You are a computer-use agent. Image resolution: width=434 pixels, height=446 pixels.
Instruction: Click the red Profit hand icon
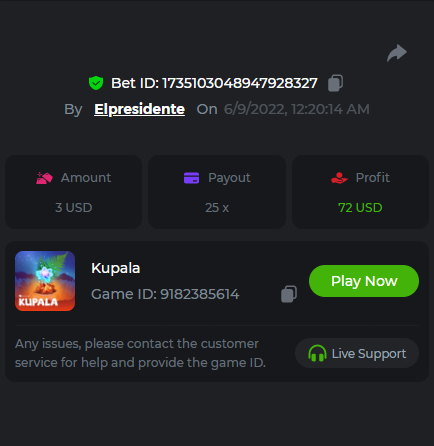[339, 178]
